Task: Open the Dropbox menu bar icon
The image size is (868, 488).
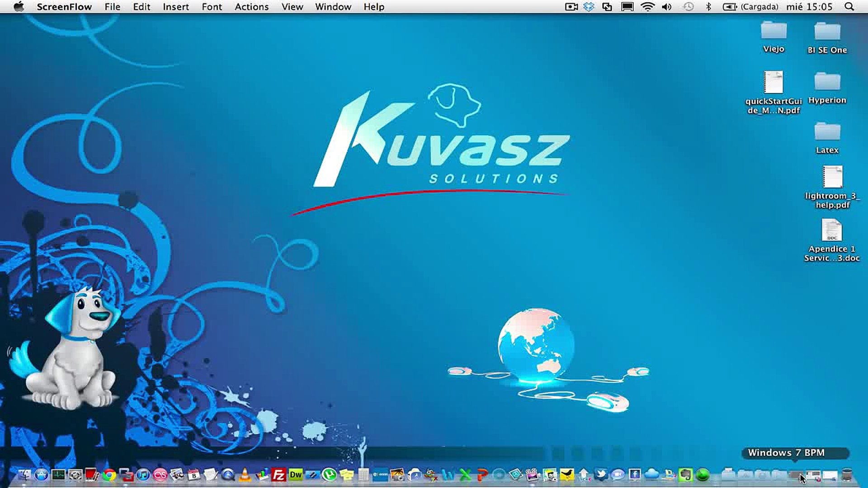Action: coord(589,7)
